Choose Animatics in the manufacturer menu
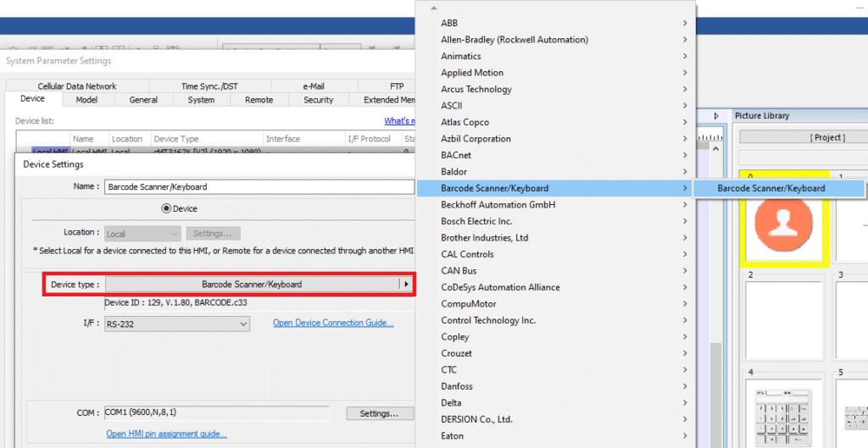Image resolution: width=868 pixels, height=448 pixels. 555,56
